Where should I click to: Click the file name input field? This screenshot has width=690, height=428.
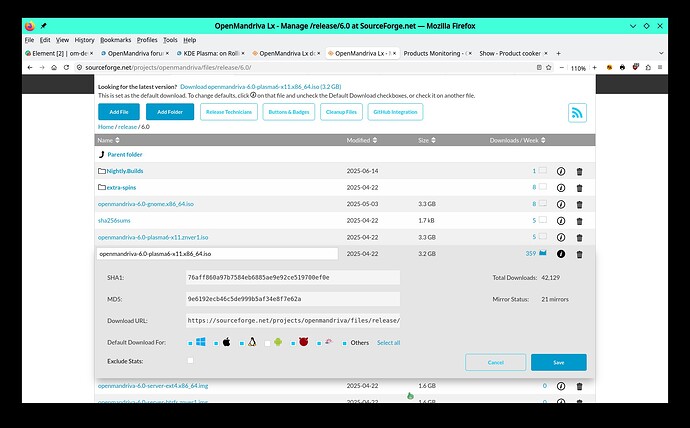[217, 254]
